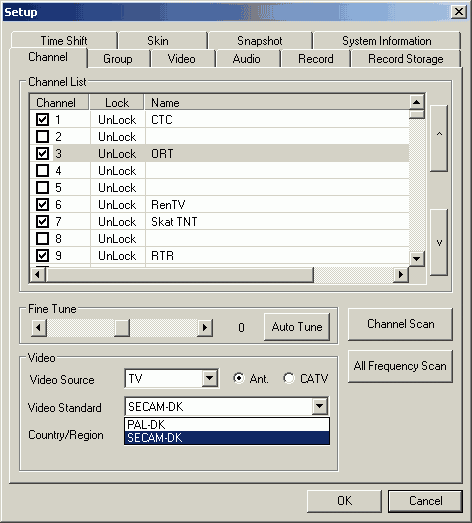
Task: Cancel the Setup dialog
Action: (x=426, y=501)
